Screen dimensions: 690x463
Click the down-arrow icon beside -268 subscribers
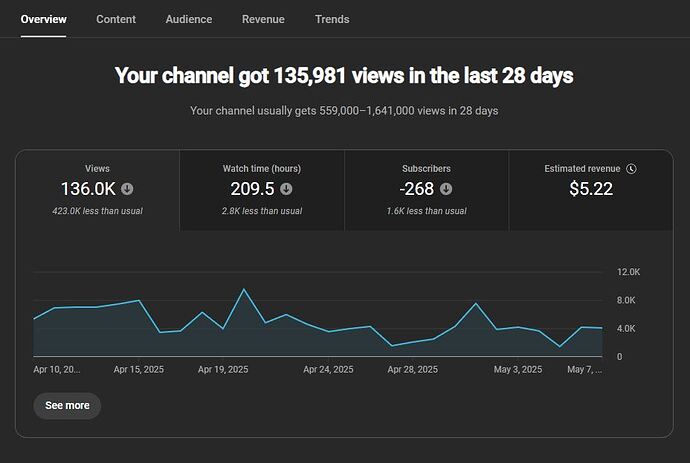pos(446,189)
